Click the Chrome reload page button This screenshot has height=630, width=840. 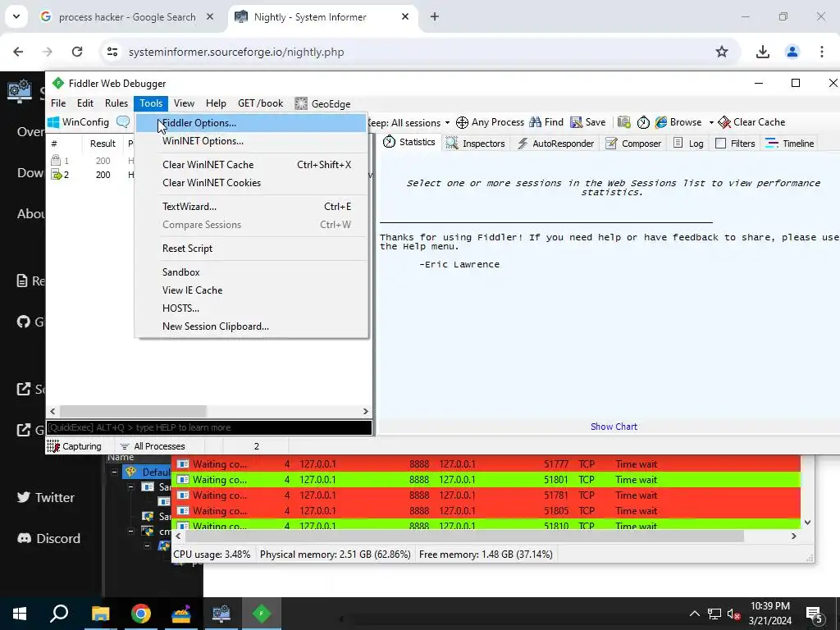click(77, 52)
